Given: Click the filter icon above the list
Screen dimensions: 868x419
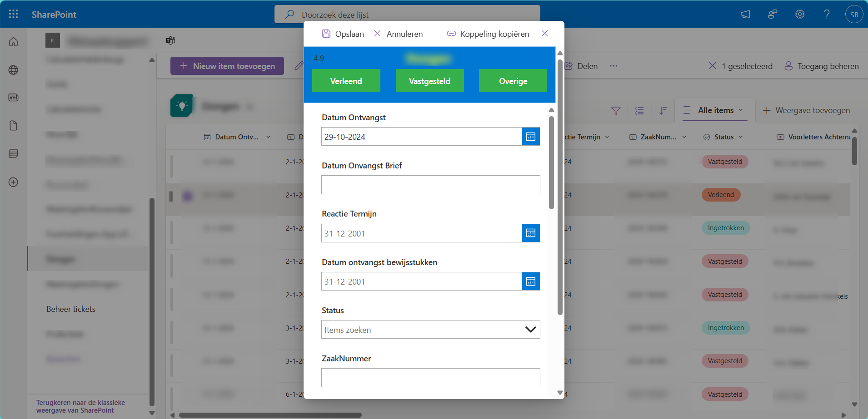Looking at the screenshot, I should click(x=616, y=110).
